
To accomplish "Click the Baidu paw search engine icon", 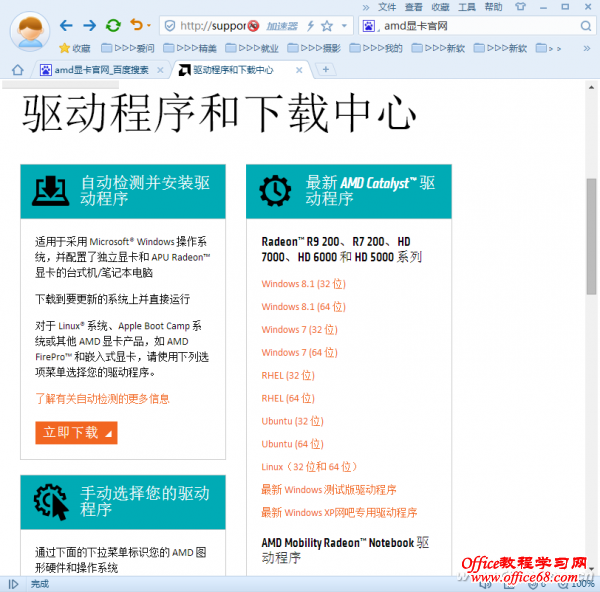I will (368, 26).
